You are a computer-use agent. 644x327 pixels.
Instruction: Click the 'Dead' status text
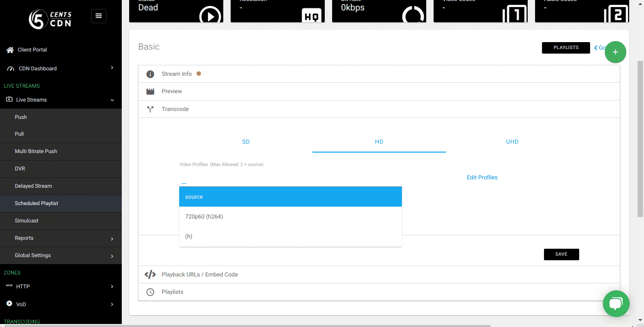point(148,7)
